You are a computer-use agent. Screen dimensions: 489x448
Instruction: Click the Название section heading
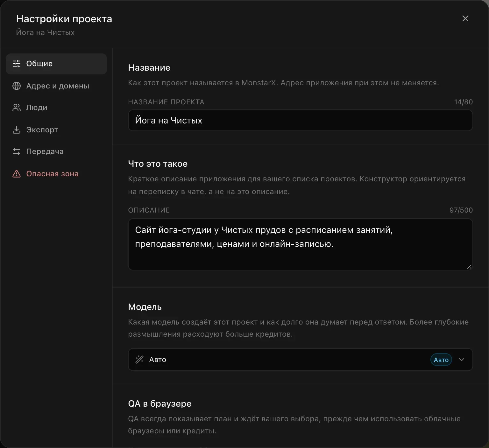(149, 67)
